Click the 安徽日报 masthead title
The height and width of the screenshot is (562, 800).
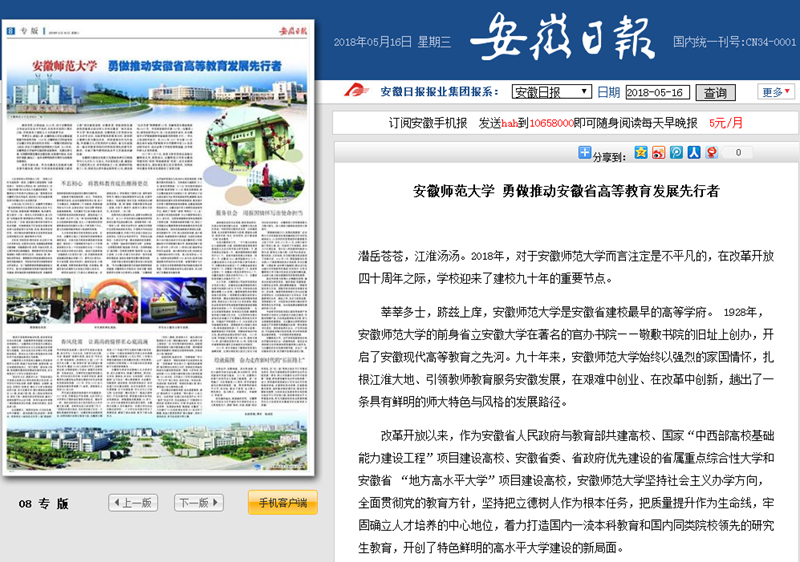click(x=562, y=37)
